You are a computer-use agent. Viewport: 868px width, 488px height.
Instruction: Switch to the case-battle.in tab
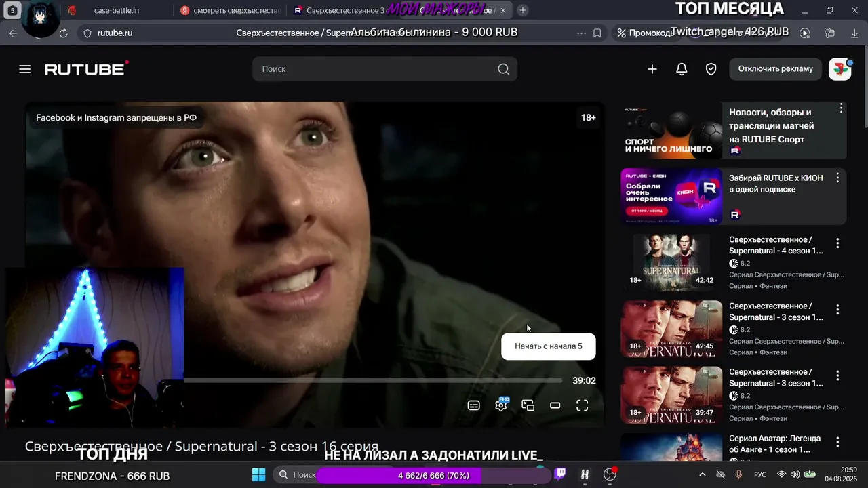click(115, 10)
